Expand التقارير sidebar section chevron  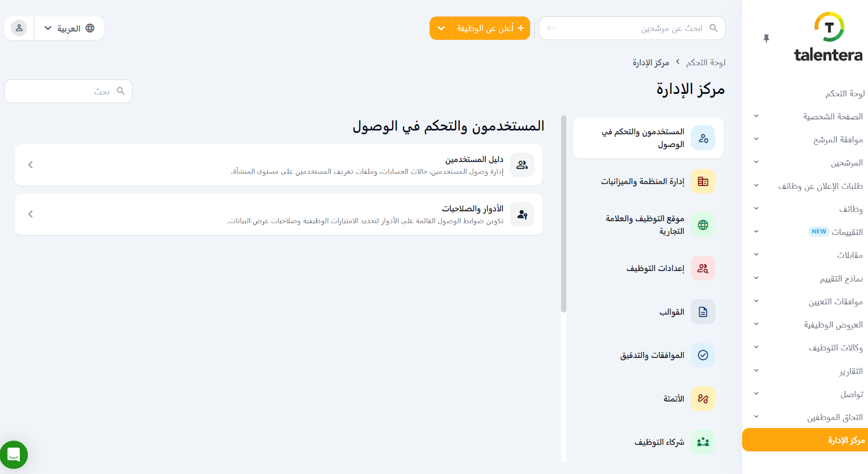tap(756, 371)
